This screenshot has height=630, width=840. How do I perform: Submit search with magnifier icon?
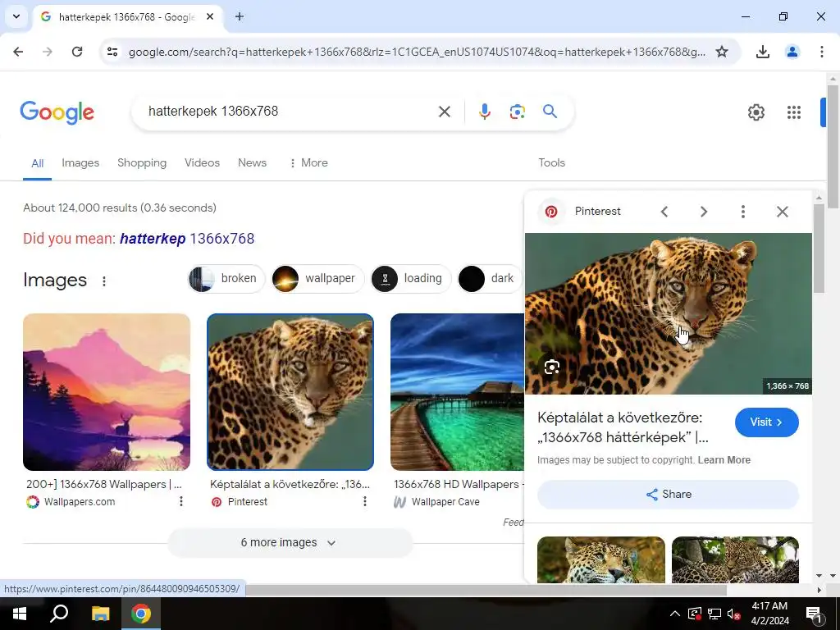[x=550, y=112]
